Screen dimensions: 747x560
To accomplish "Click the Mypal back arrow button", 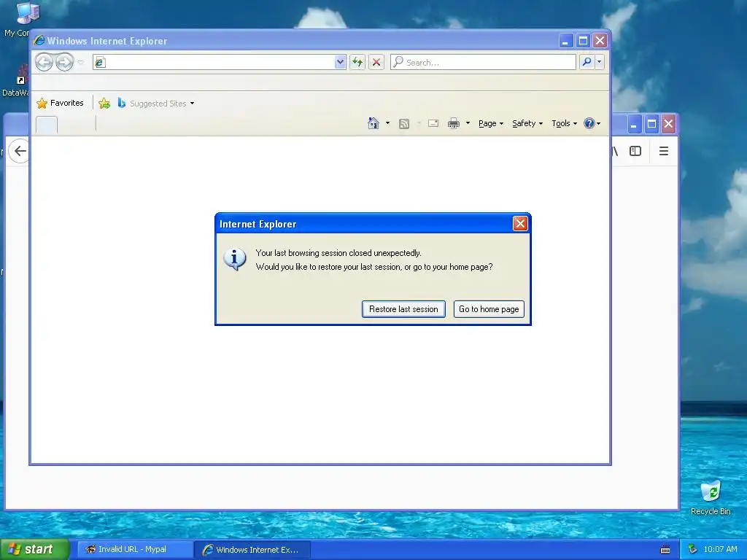I will (19, 152).
